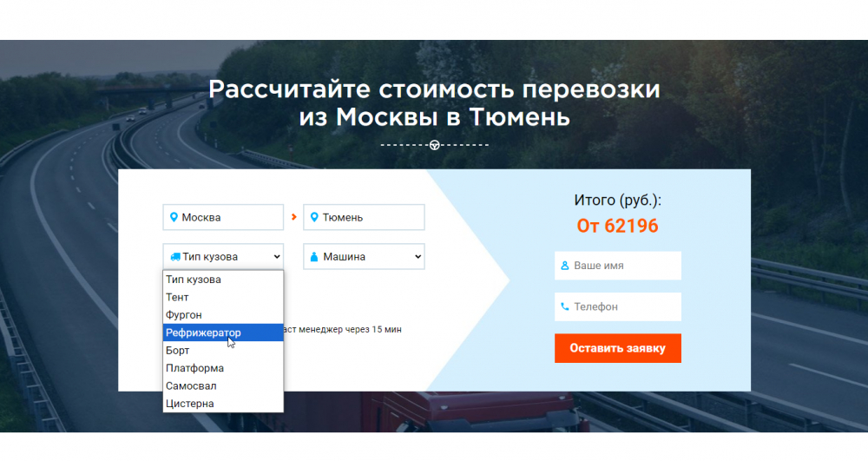This screenshot has height=461, width=868.
Task: Click the От 62196 total price text
Action: coord(617,226)
